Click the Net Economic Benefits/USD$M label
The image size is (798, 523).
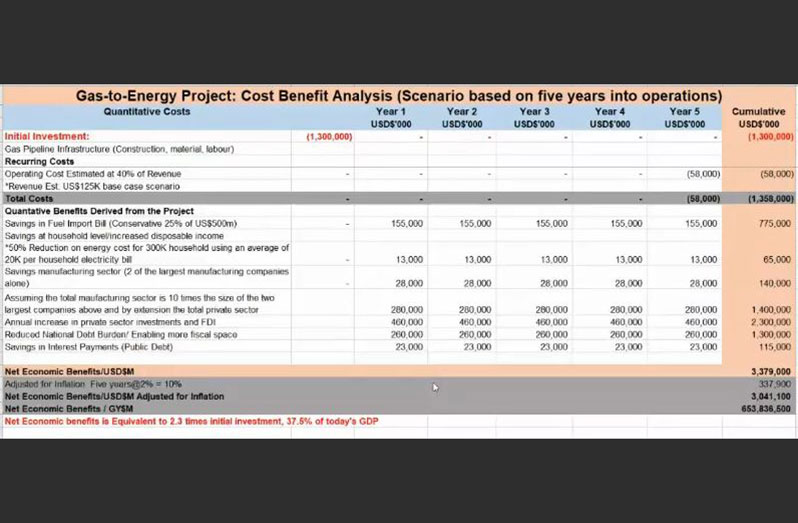70,371
